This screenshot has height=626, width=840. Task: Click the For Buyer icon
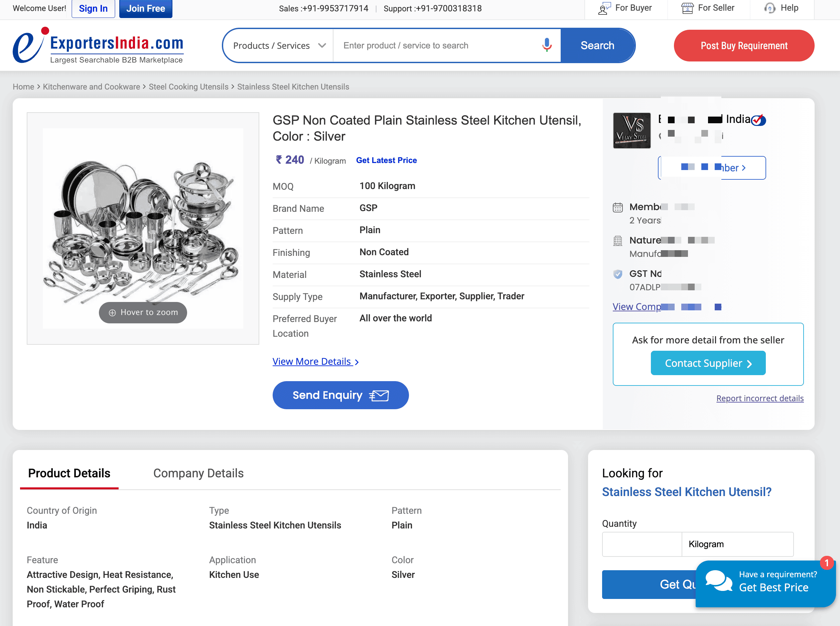click(x=604, y=8)
